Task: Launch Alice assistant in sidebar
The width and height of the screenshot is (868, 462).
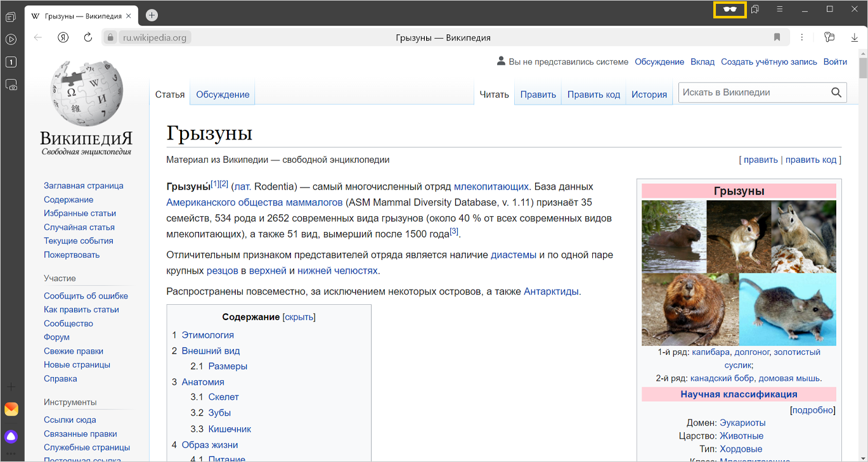Action: pos(11,436)
